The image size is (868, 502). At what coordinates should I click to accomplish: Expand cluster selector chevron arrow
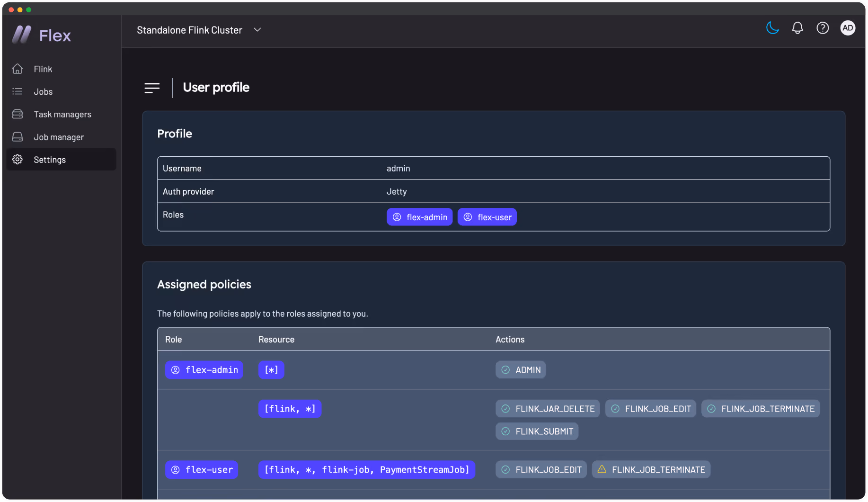257,30
